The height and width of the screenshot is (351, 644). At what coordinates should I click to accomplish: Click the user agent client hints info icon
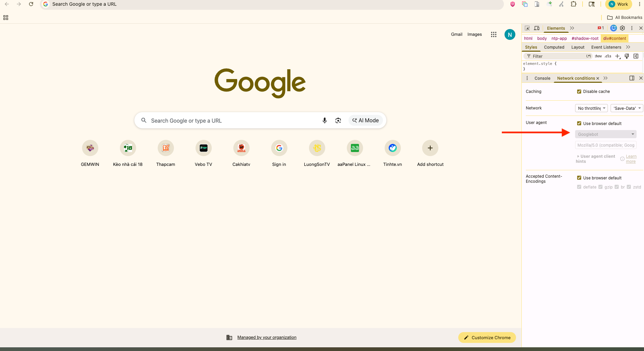(x=622, y=159)
